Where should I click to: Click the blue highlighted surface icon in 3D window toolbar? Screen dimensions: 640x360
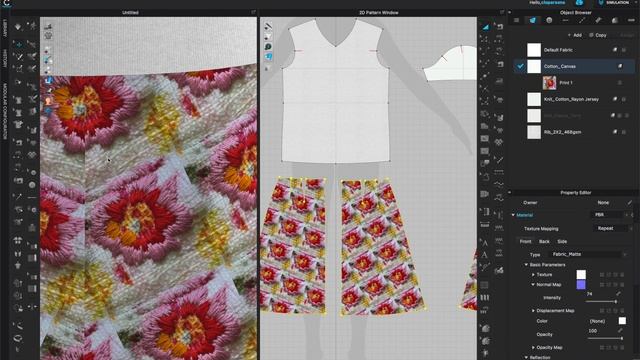tap(48, 80)
